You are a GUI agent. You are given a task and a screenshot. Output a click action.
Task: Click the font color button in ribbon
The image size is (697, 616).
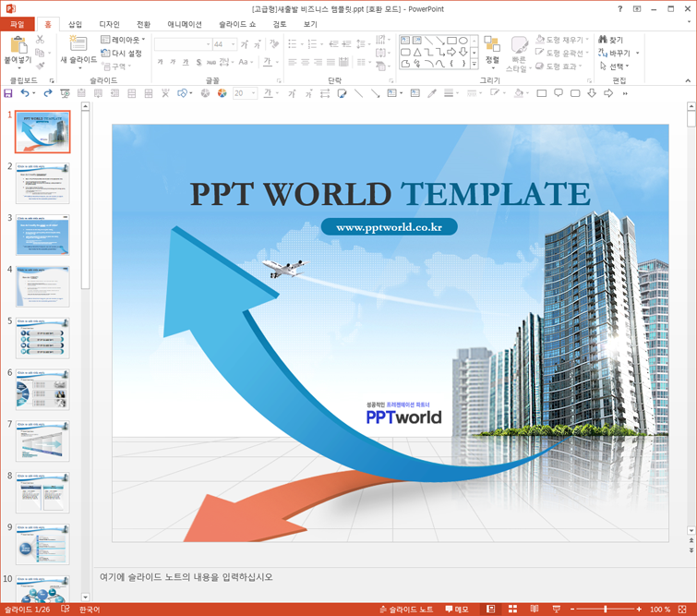coord(268,62)
